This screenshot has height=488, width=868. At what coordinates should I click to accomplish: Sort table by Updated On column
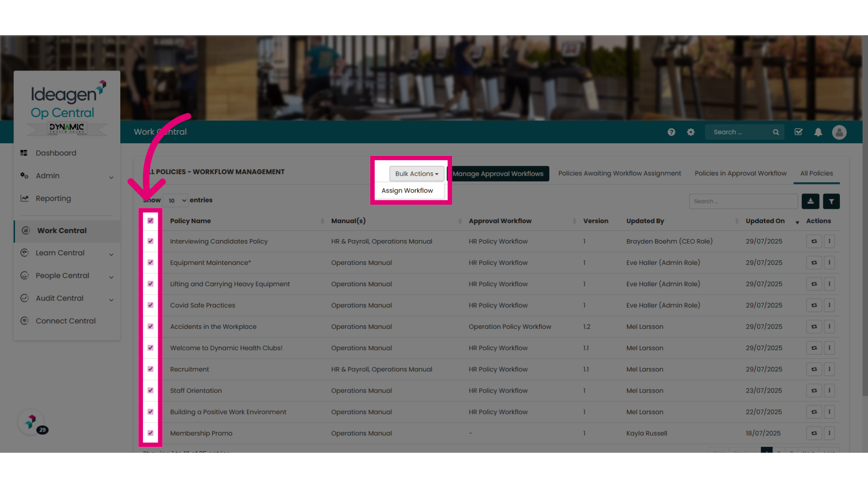tap(765, 221)
